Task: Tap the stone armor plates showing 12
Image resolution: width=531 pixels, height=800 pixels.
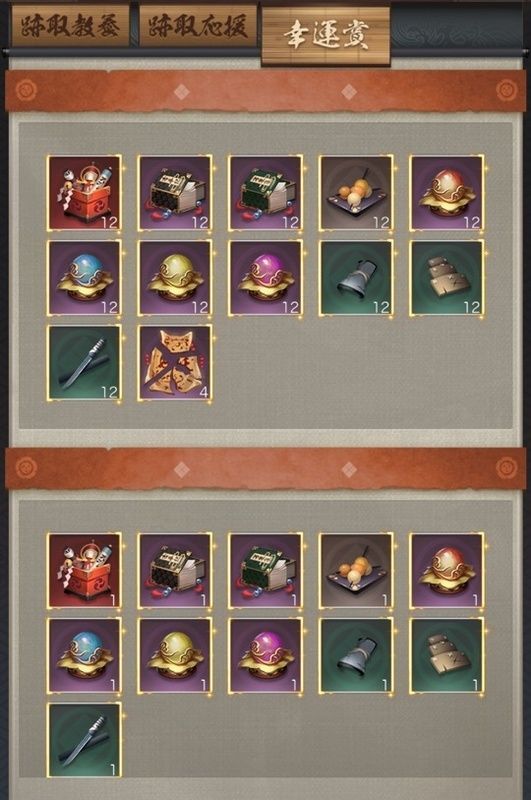Action: 447,278
